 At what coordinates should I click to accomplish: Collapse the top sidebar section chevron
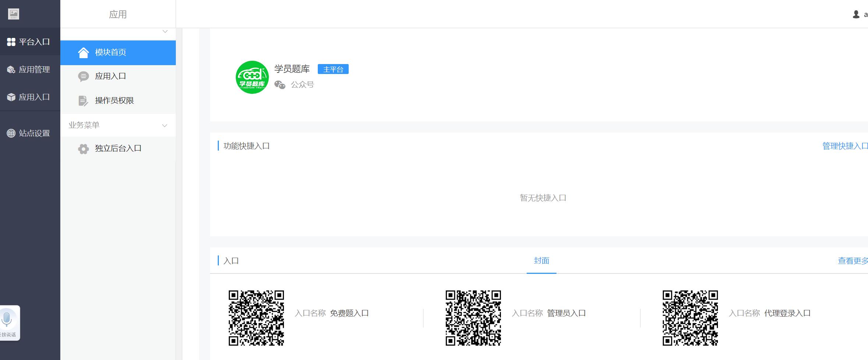tap(165, 32)
